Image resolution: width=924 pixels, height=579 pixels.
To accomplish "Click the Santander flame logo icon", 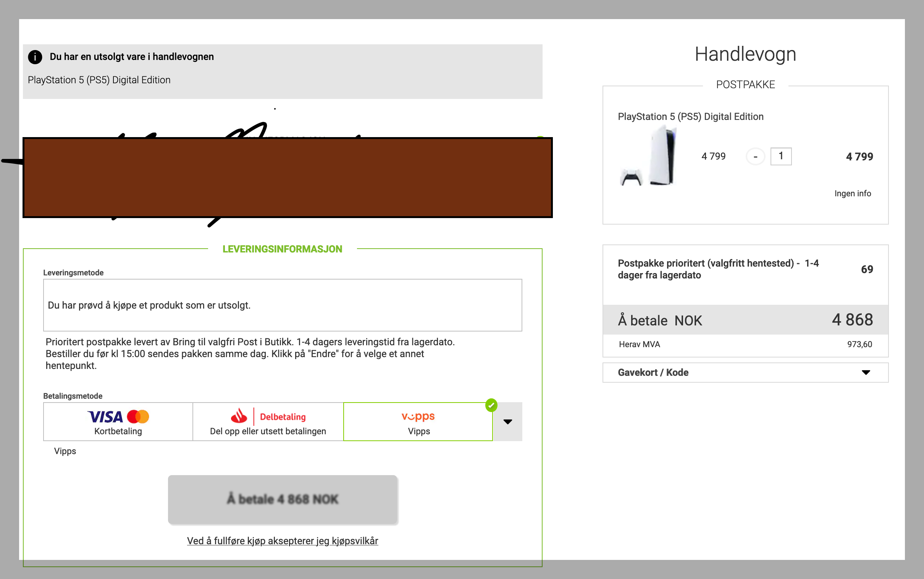I will [239, 416].
